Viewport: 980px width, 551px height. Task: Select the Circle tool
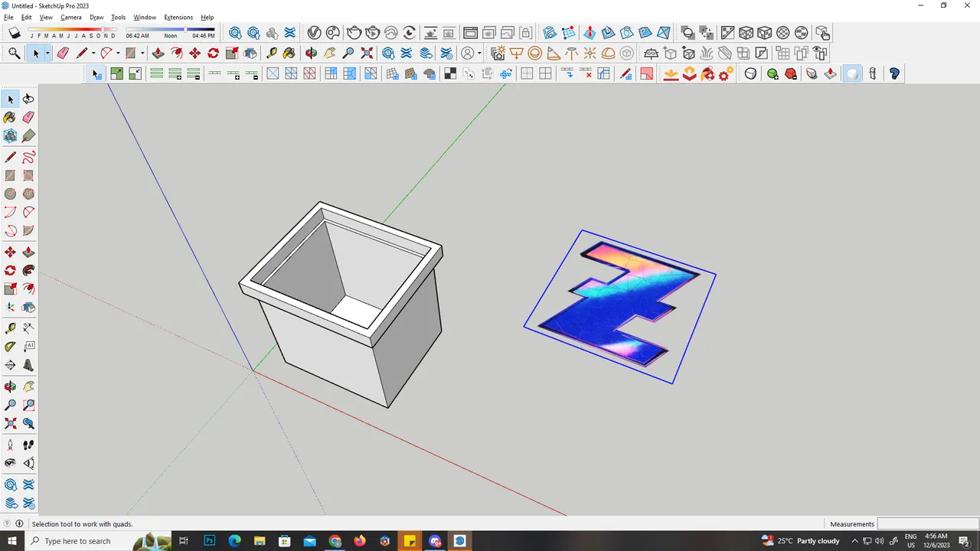[x=10, y=194]
